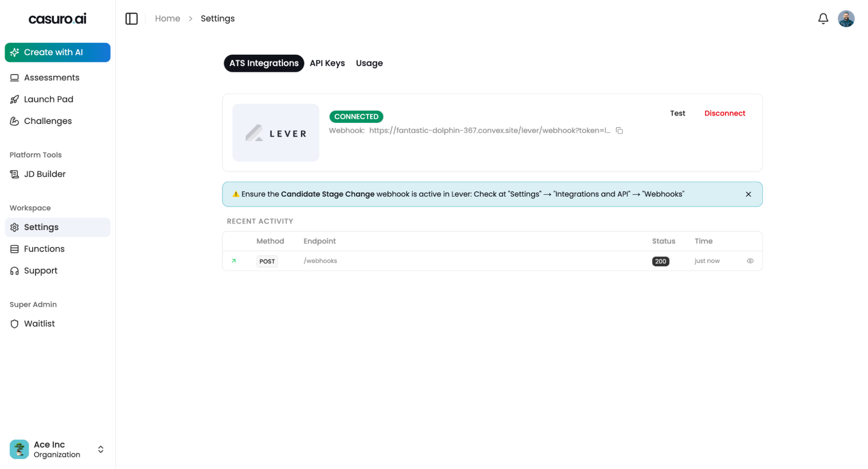
Task: Toggle the sidebar panel icon
Action: [132, 19]
